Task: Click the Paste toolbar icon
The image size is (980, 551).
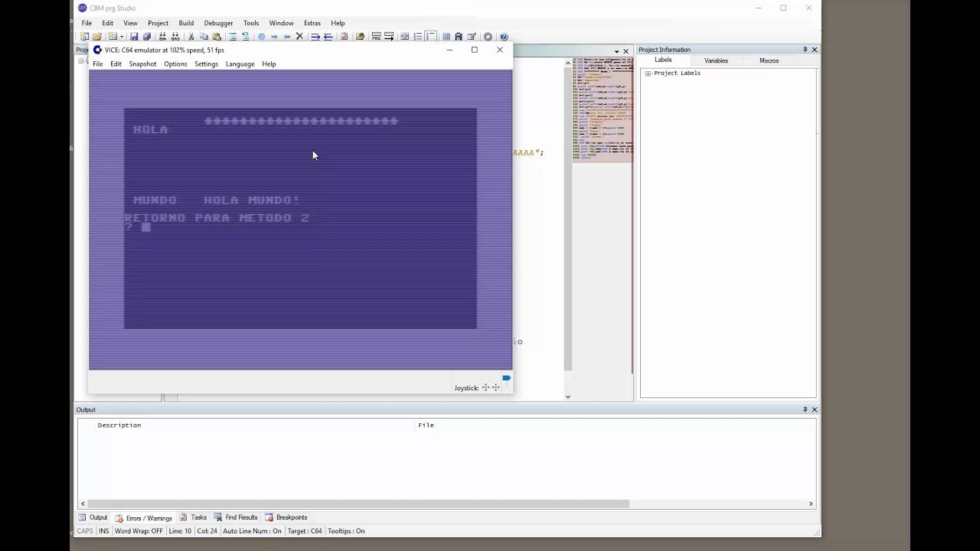Action: point(217,37)
